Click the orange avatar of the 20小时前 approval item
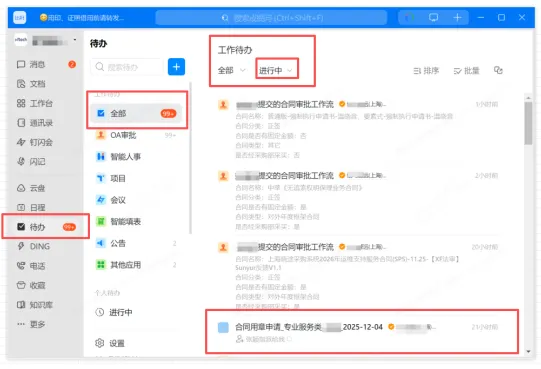 pyautogui.click(x=223, y=247)
